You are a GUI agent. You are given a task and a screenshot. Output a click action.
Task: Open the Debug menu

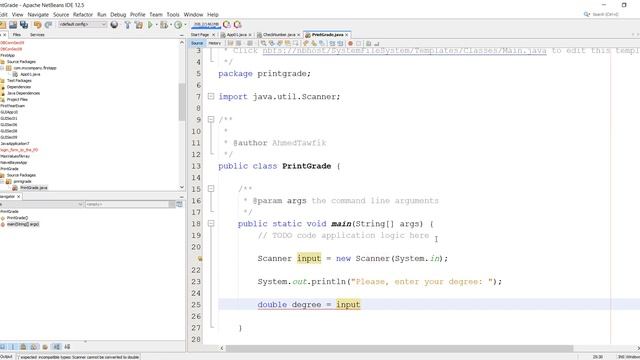[x=118, y=15]
